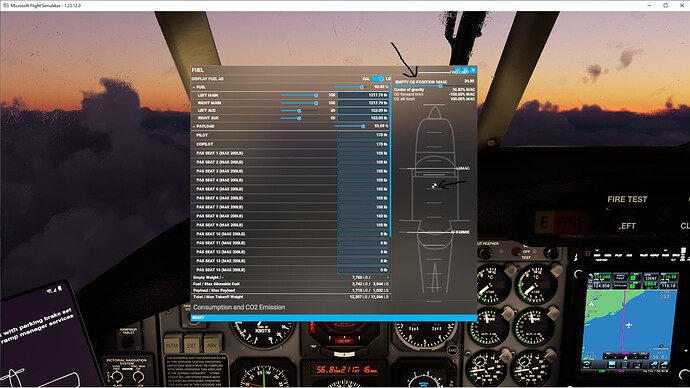Select the LB unit label
690x388 pixels.
[x=388, y=79]
